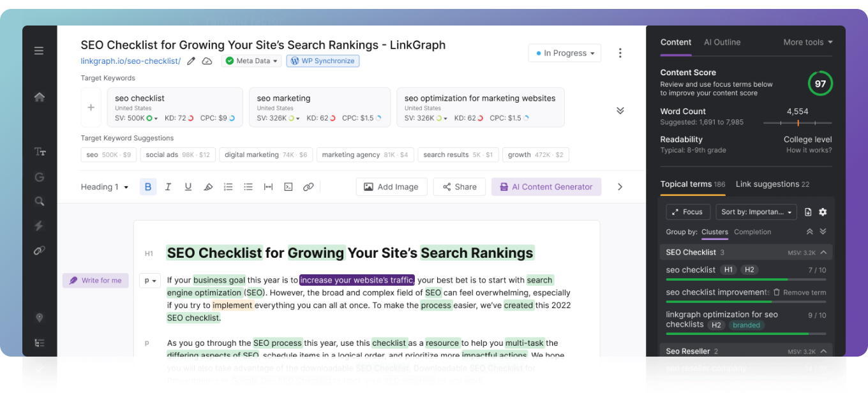The height and width of the screenshot is (400, 868).
Task: Click the cloud save icon
Action: (207, 61)
